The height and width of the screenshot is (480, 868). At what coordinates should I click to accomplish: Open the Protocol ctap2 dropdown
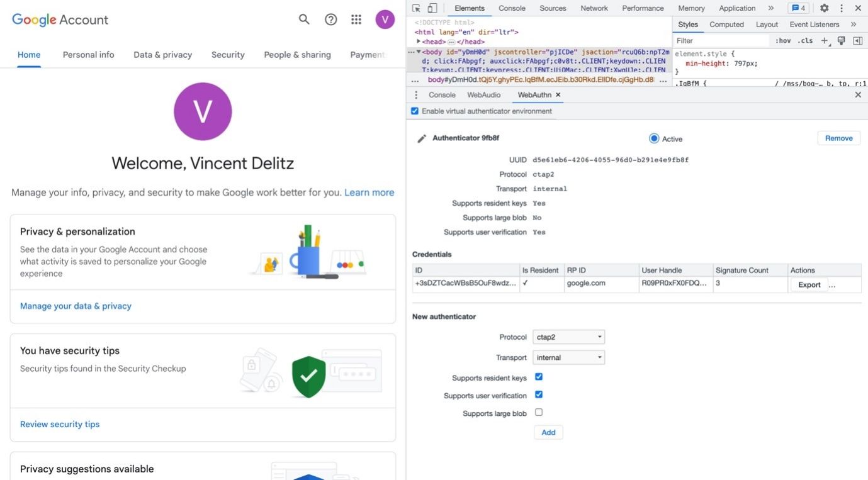[x=569, y=337]
